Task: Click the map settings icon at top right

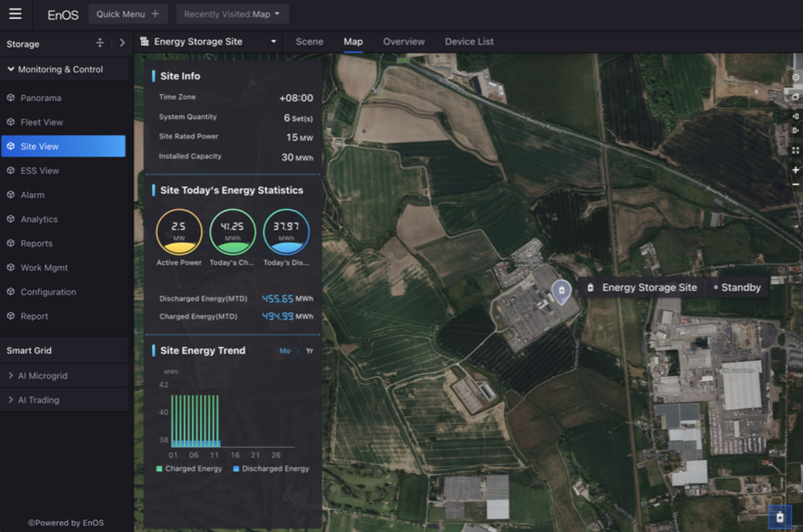Action: 795,78
